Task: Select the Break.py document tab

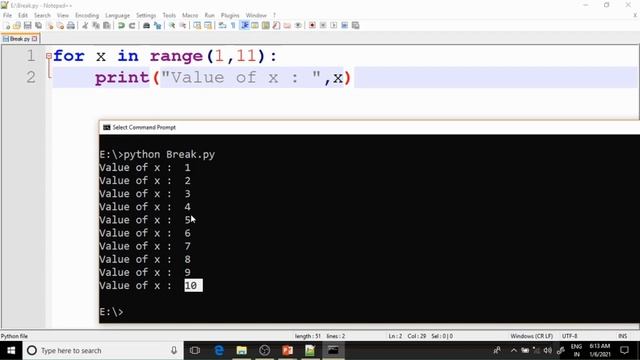Action: (x=20, y=39)
